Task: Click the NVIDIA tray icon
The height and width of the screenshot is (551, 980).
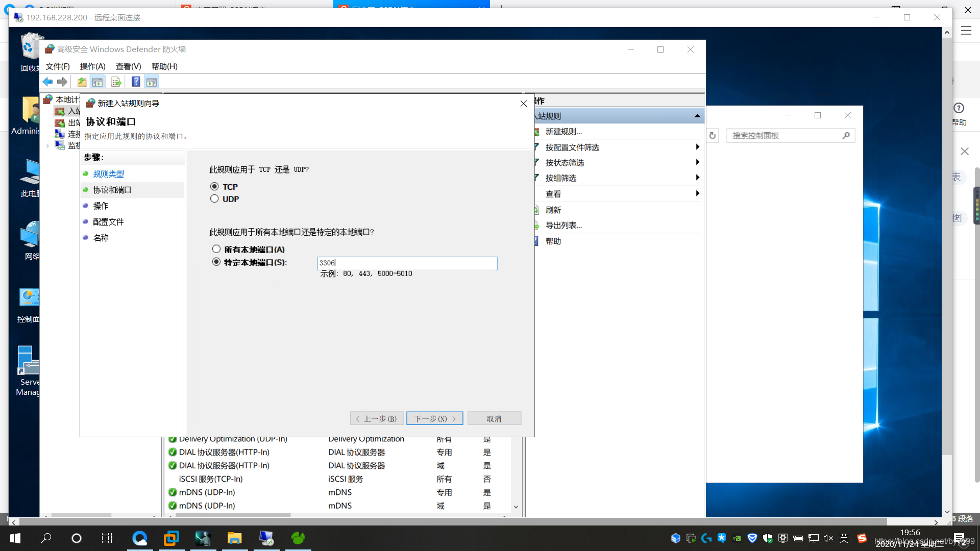Action: pyautogui.click(x=737, y=538)
